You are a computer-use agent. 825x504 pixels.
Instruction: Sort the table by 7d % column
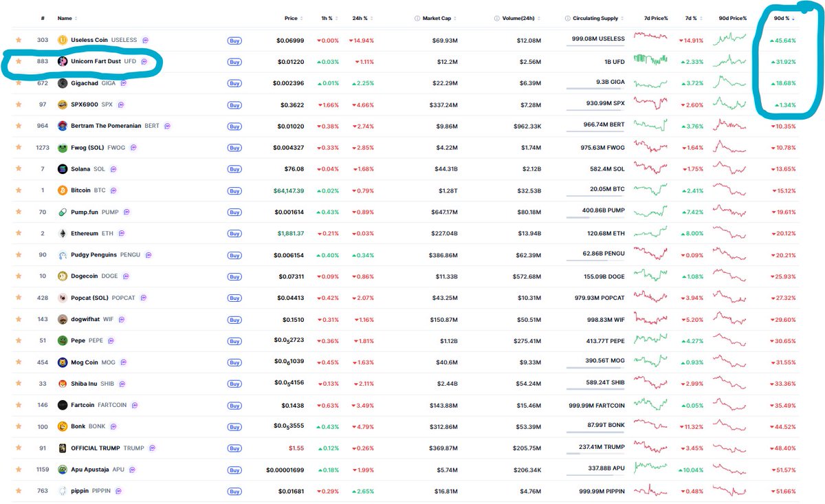point(692,19)
